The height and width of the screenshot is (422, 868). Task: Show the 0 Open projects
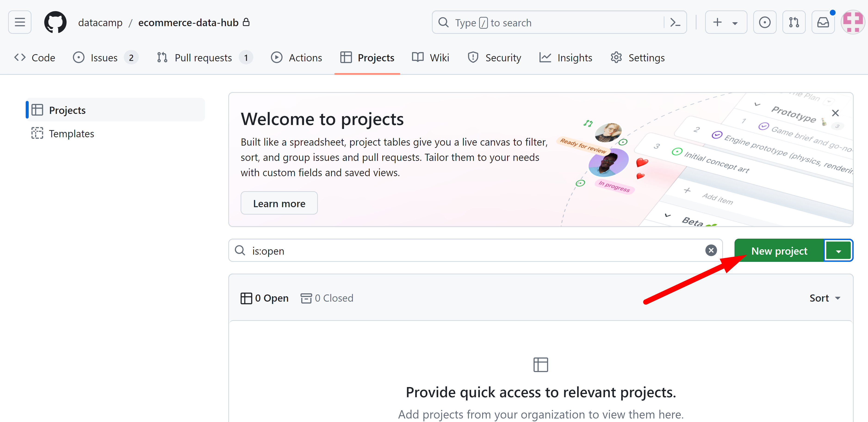click(264, 298)
